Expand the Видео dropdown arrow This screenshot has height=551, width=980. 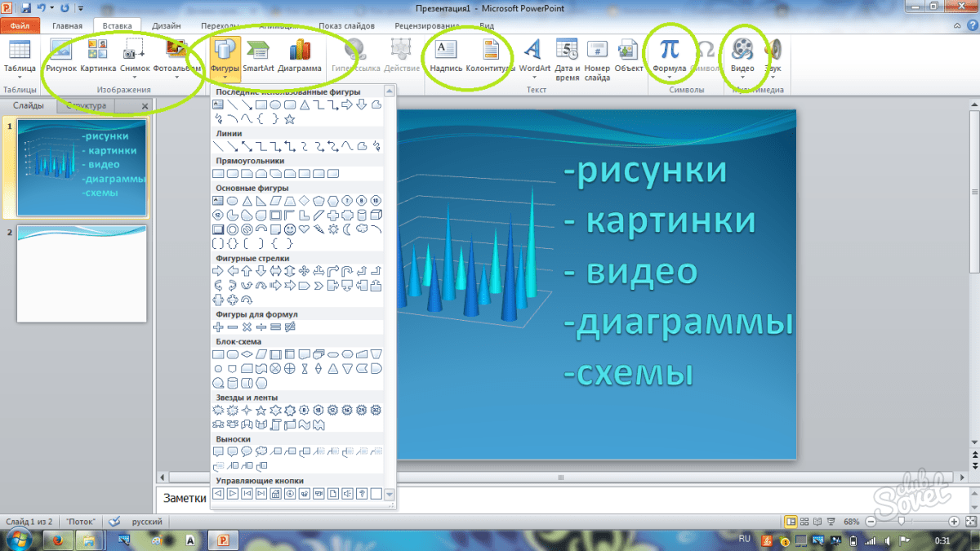pyautogui.click(x=742, y=79)
